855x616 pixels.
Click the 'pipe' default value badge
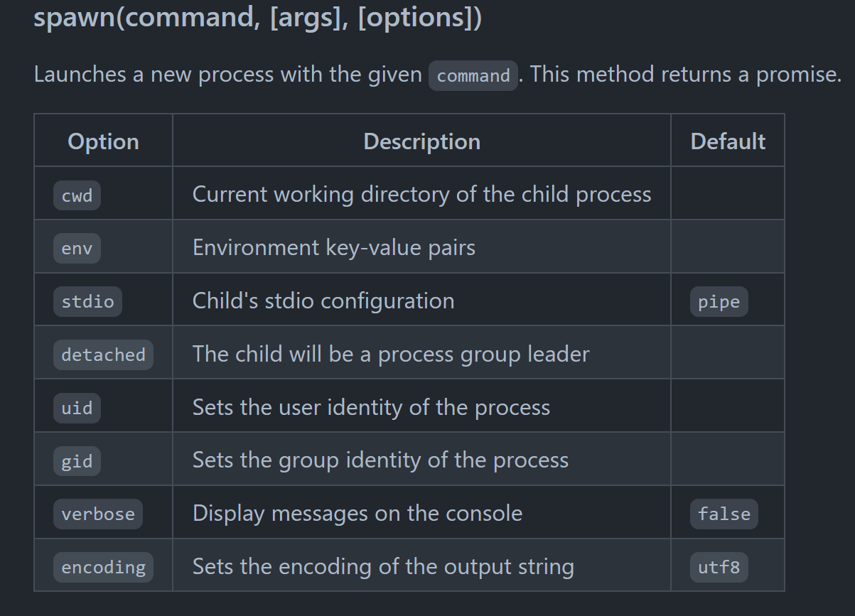point(719,301)
